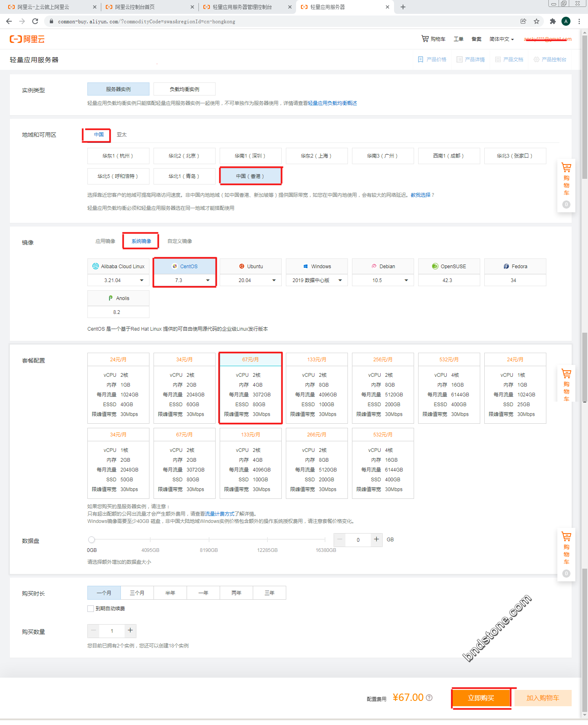Go back using the browser back arrow

point(9,21)
